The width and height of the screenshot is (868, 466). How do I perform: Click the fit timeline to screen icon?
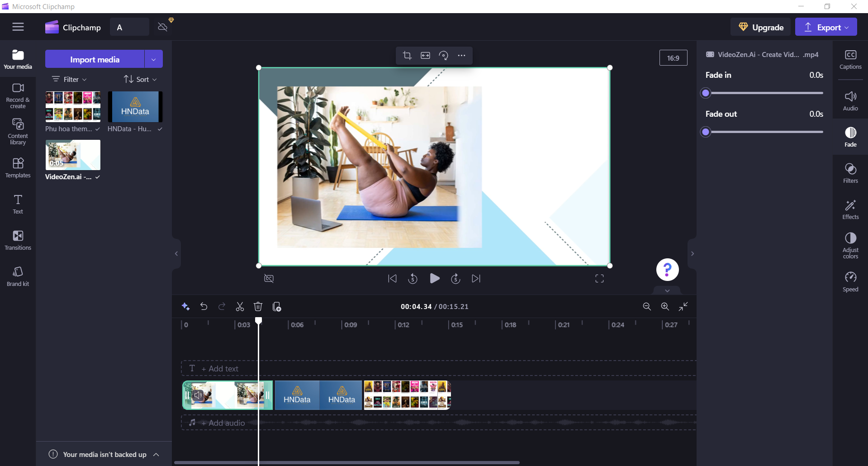[683, 306]
